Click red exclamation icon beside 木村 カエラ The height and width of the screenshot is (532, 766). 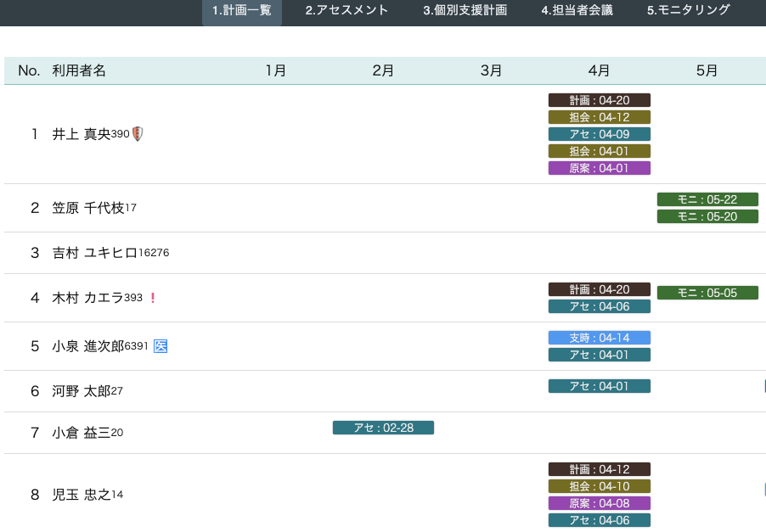coord(153,298)
